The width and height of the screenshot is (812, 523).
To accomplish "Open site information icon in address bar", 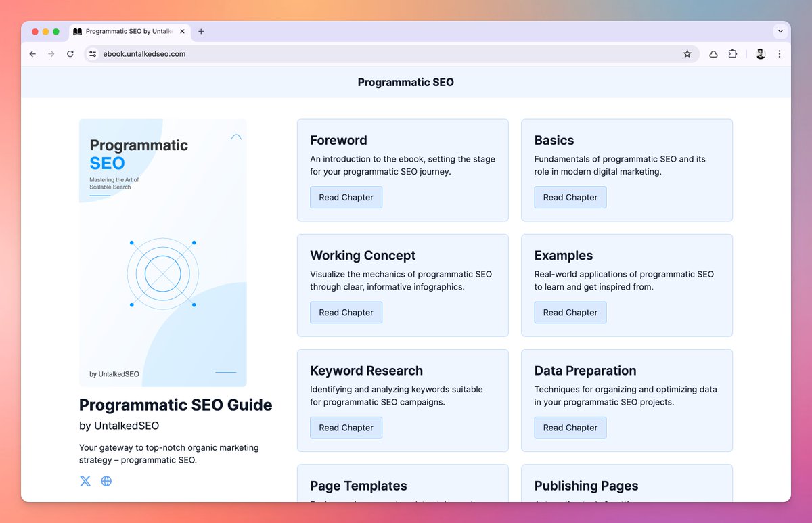I will pos(93,54).
